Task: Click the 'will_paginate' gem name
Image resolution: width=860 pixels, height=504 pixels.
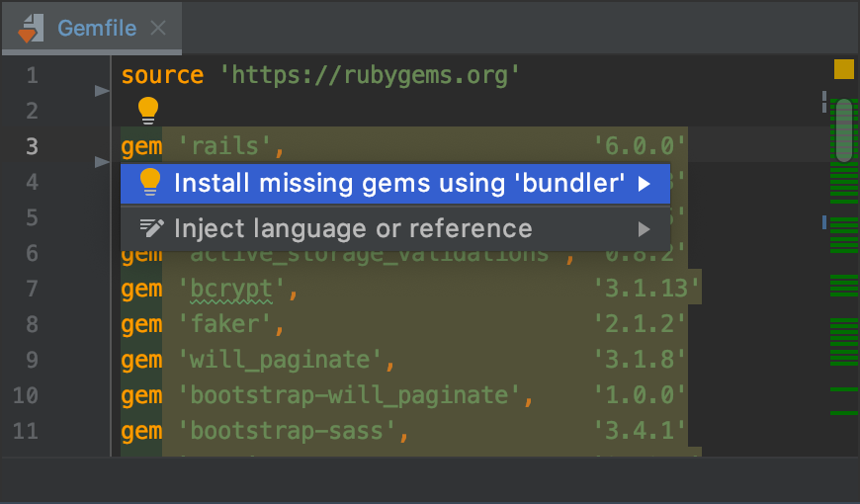Action: click(x=283, y=361)
